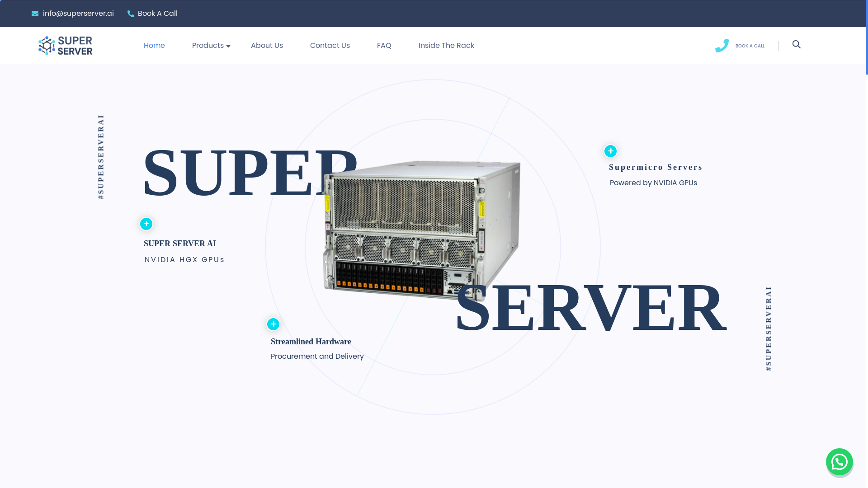Open WhatsApp chat bubble icon
This screenshot has width=868, height=488.
pos(840,462)
